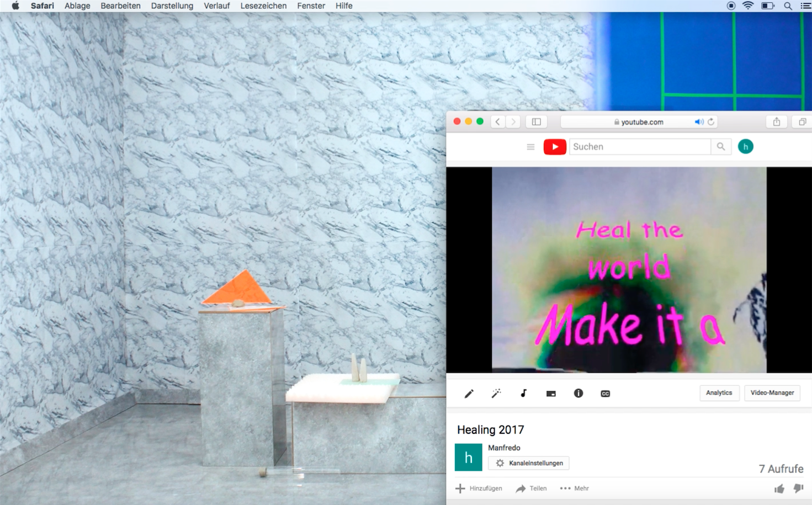Open the Apple menu

[x=15, y=6]
